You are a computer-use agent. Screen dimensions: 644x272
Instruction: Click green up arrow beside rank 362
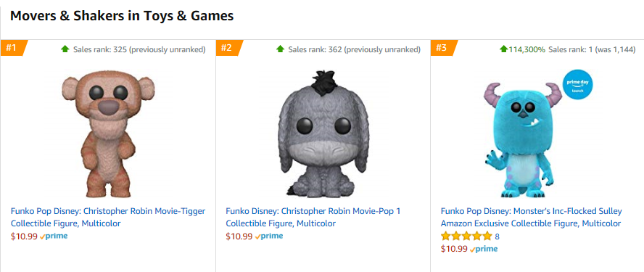pos(280,49)
